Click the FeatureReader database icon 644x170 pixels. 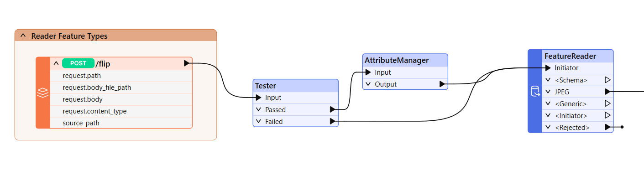coord(535,91)
